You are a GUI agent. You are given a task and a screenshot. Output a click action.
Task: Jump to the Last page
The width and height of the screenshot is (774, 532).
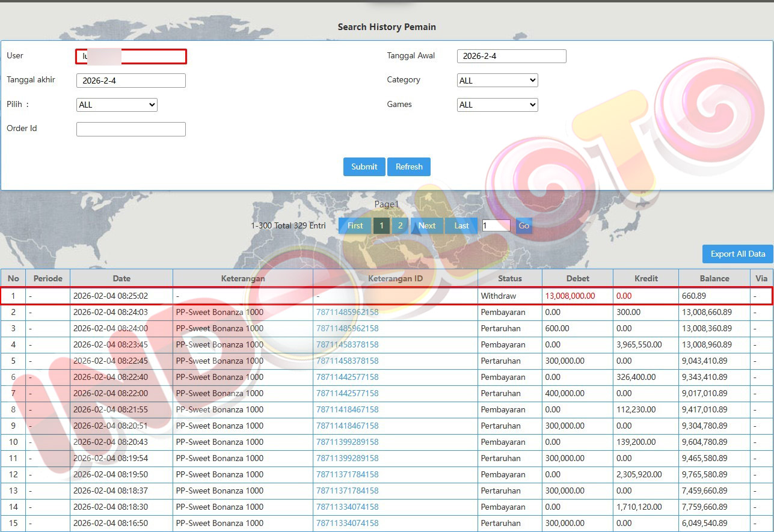tap(461, 225)
